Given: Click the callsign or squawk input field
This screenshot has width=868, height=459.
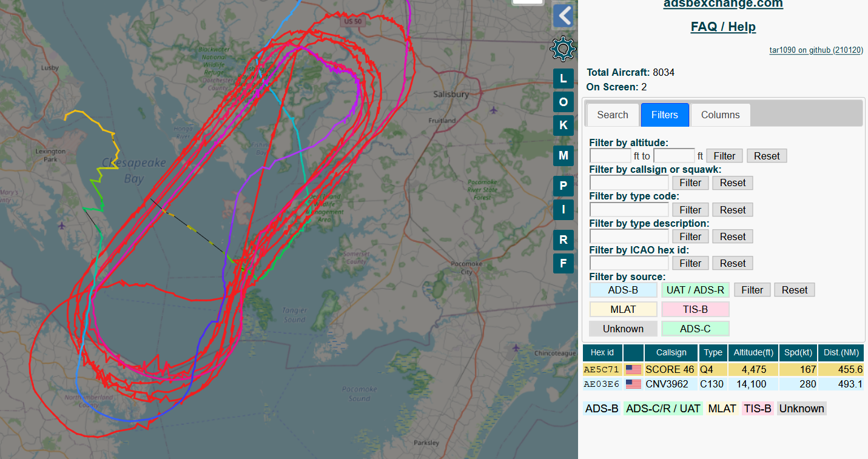Looking at the screenshot, I should pyautogui.click(x=629, y=183).
